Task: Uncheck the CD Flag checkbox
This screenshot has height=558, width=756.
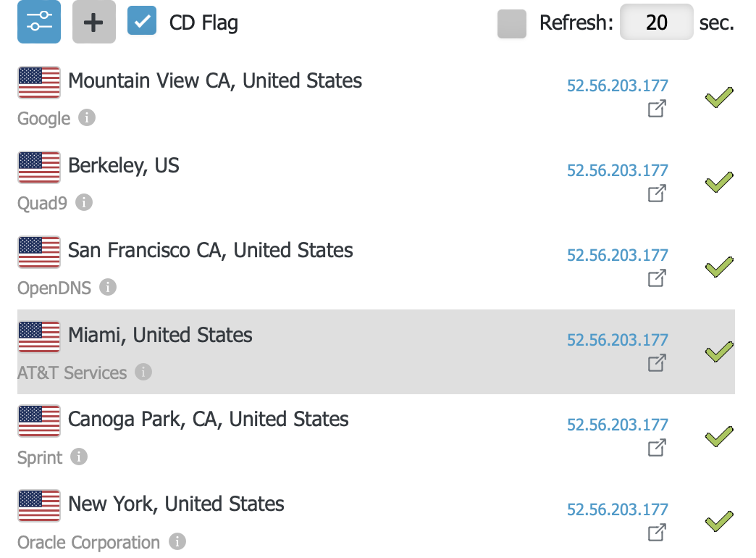Action: click(142, 21)
